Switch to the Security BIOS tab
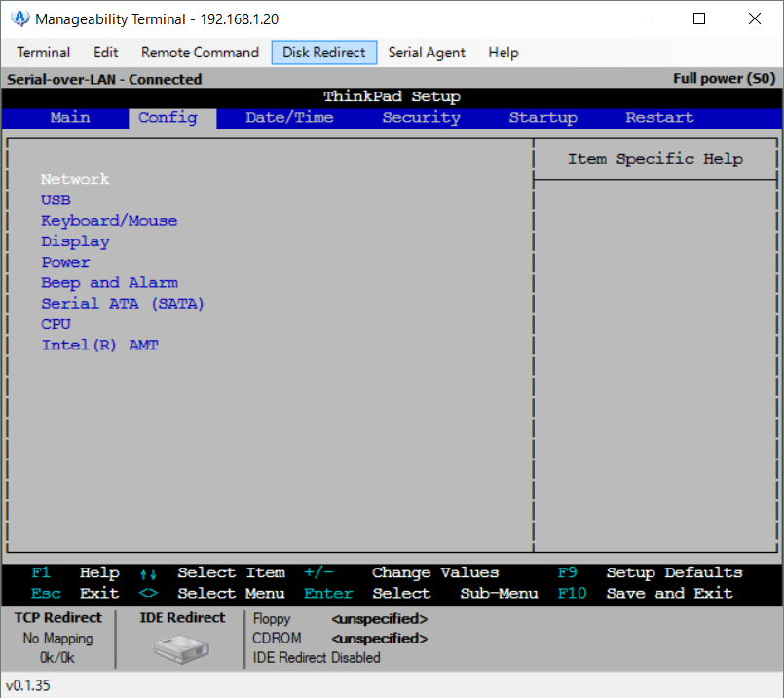784x698 pixels. click(x=421, y=118)
